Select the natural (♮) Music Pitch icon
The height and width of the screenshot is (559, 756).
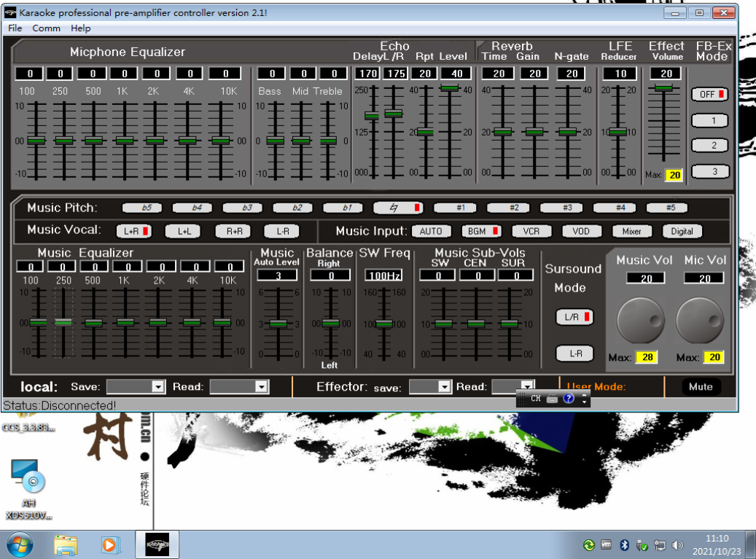point(397,208)
